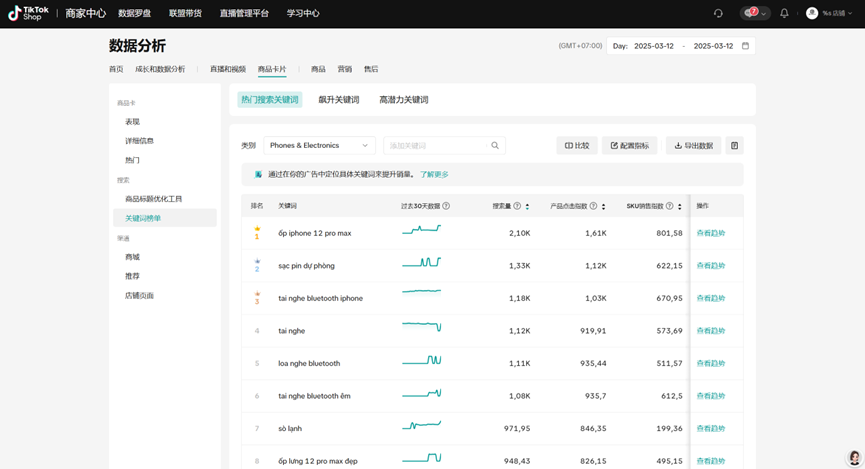This screenshot has height=469, width=865.
Task: Open the 联盟带货 top menu
Action: coord(185,13)
